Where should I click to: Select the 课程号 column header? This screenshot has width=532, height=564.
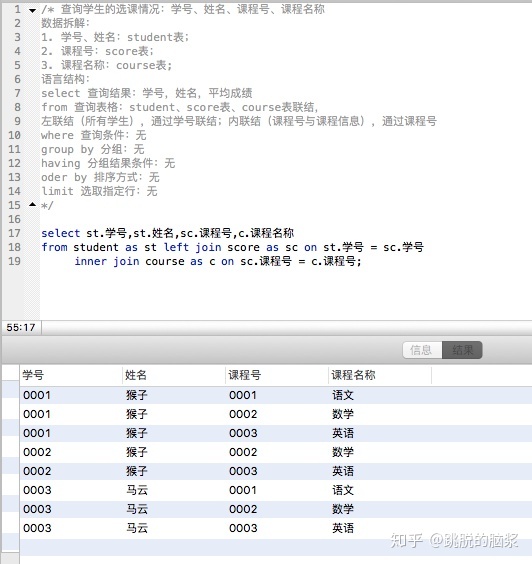(x=277, y=375)
